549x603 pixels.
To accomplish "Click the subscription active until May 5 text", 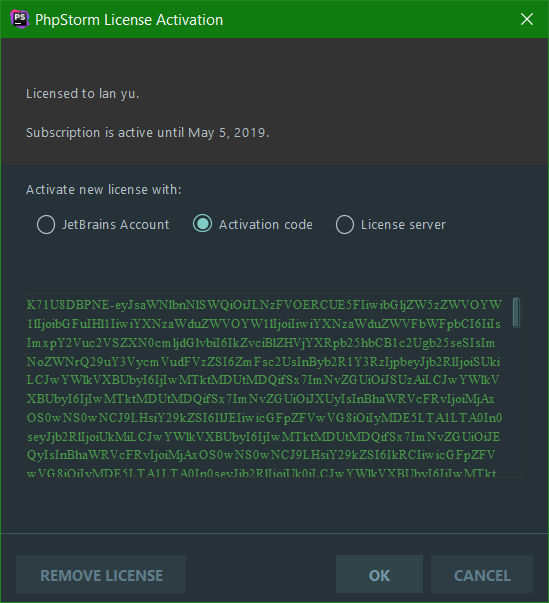I will pyautogui.click(x=147, y=133).
